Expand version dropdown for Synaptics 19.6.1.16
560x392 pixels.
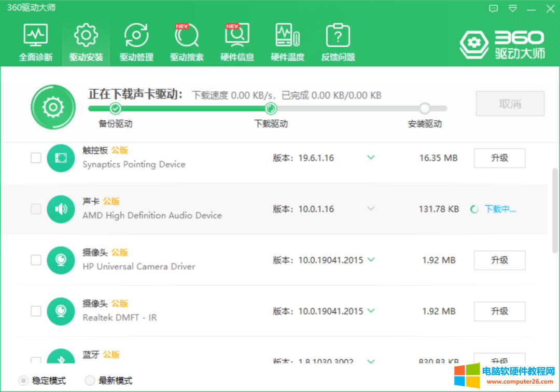(371, 158)
